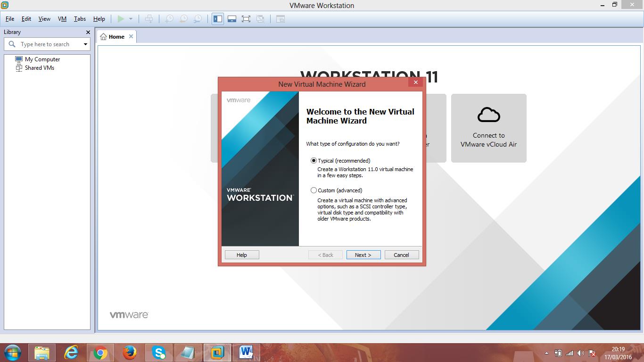Screen dimensions: 644x362
Task: Toggle the Show or Hide Library icon
Action: coord(217,19)
